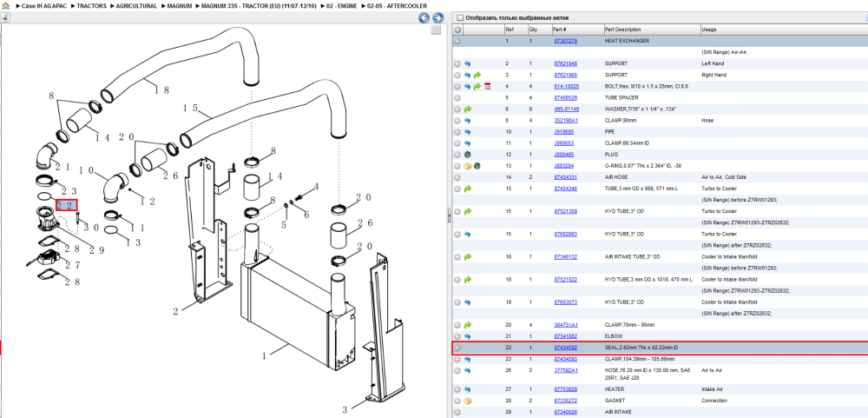
Task: Select the AIR HOSE row circle button
Action: (457, 177)
